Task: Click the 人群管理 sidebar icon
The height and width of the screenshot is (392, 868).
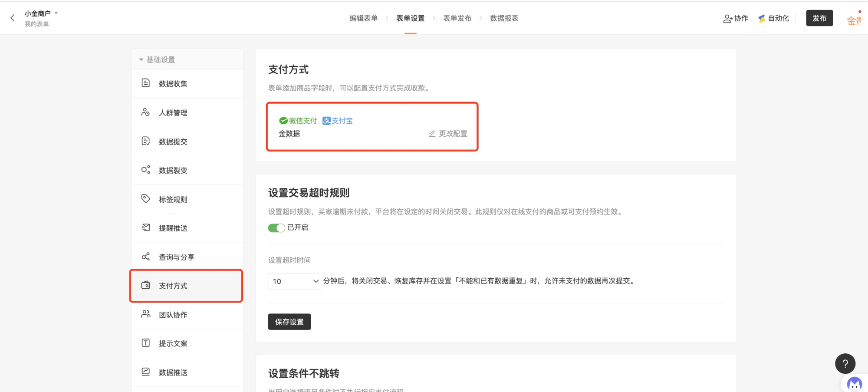Action: 146,112
